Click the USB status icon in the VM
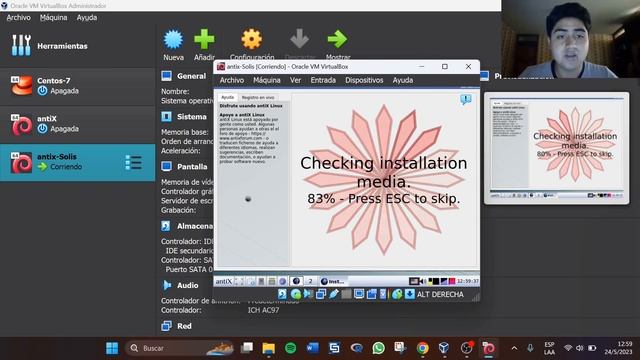The height and width of the screenshot is (360, 640). (x=333, y=294)
